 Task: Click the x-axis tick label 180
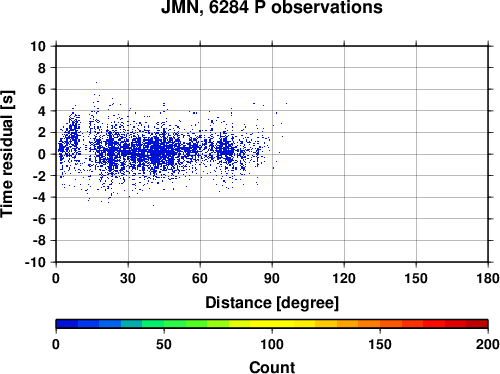click(488, 278)
